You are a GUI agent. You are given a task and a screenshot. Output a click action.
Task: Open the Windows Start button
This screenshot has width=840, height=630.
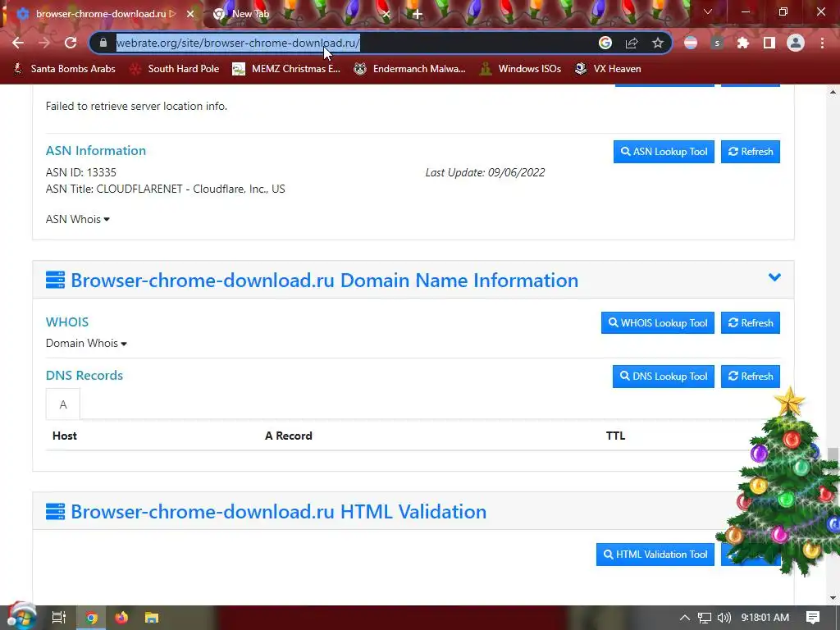[x=21, y=617]
